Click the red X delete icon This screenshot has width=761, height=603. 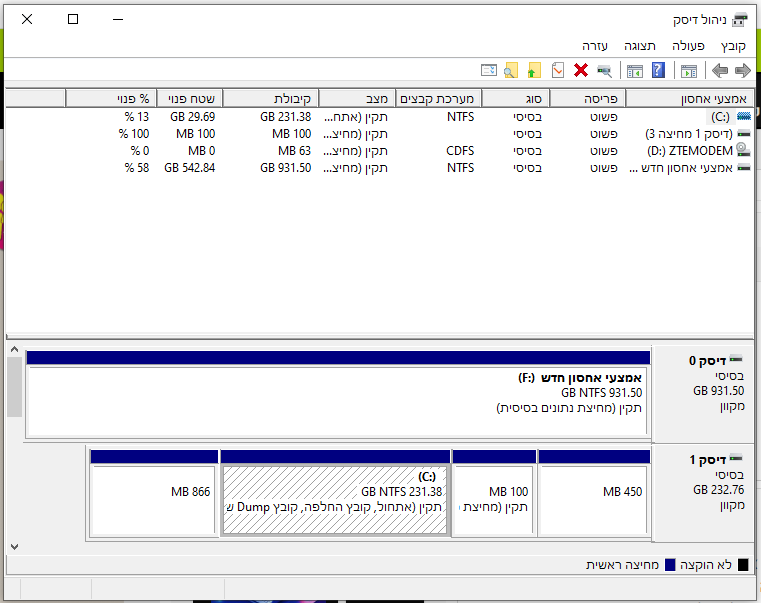click(580, 70)
